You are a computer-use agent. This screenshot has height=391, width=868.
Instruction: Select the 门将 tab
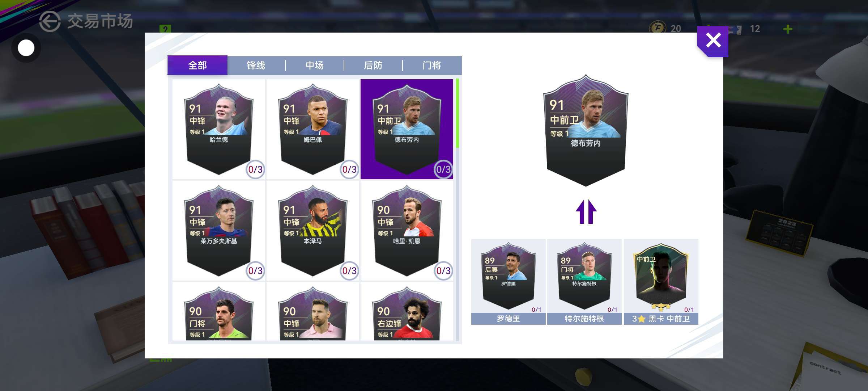tap(432, 66)
